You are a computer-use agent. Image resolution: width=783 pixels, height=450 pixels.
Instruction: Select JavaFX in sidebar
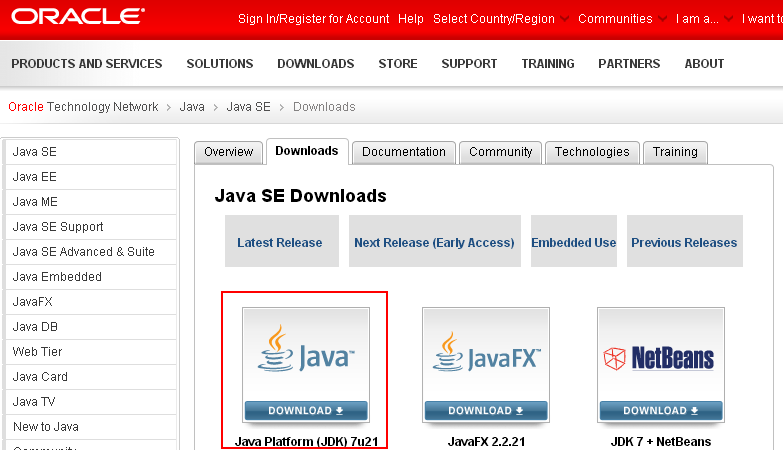point(90,302)
